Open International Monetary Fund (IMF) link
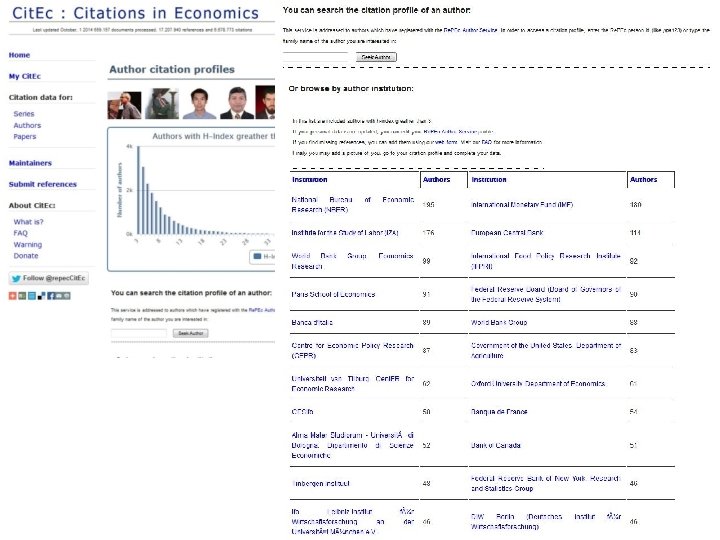 coord(522,205)
